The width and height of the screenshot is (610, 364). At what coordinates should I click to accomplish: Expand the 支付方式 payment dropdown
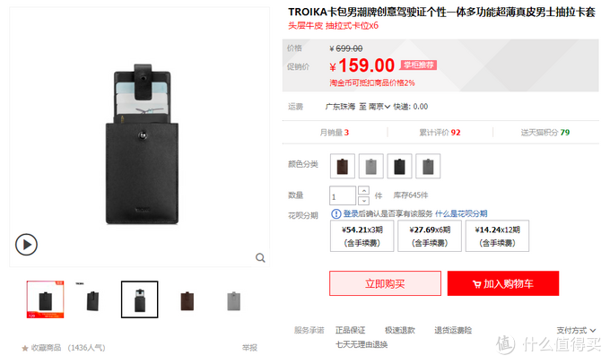click(x=576, y=331)
